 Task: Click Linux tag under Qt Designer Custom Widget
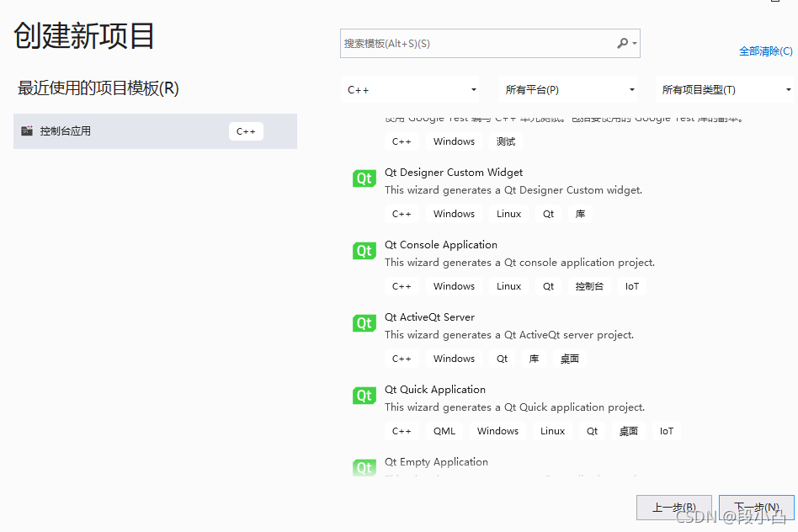tap(509, 214)
